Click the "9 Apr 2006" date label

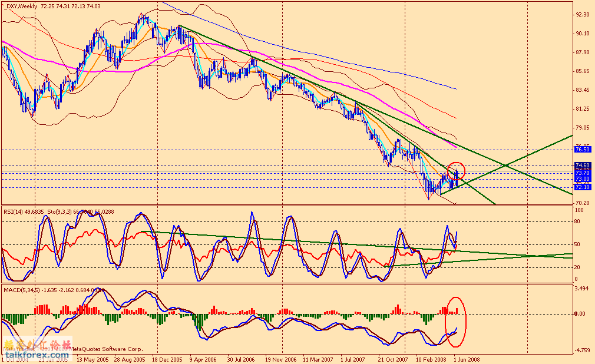pos(203,359)
